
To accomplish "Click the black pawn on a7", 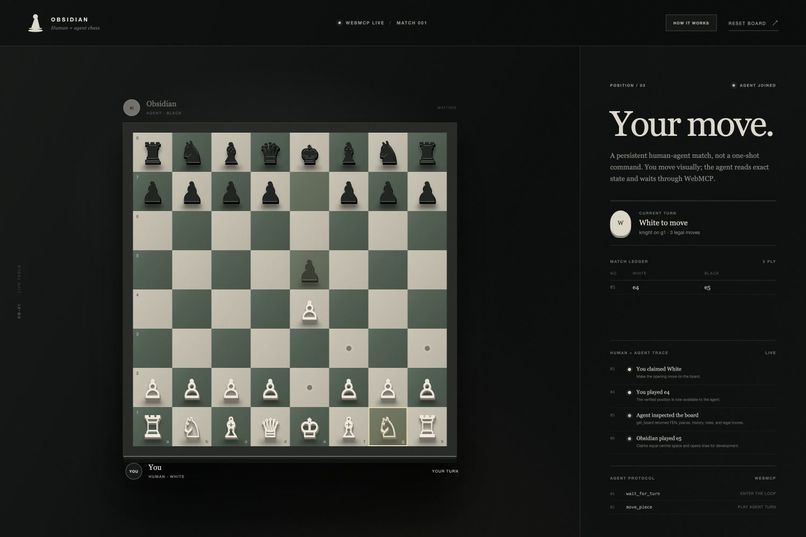I will (x=153, y=192).
